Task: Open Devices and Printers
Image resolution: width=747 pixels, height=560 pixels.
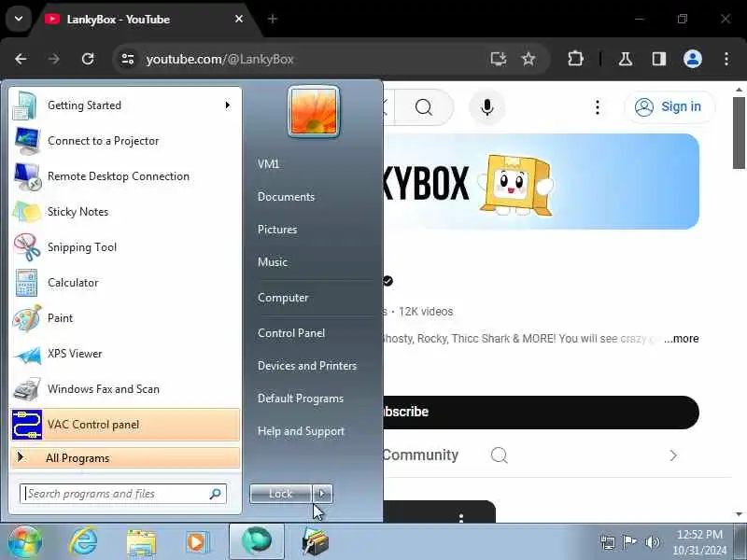Action: click(307, 366)
